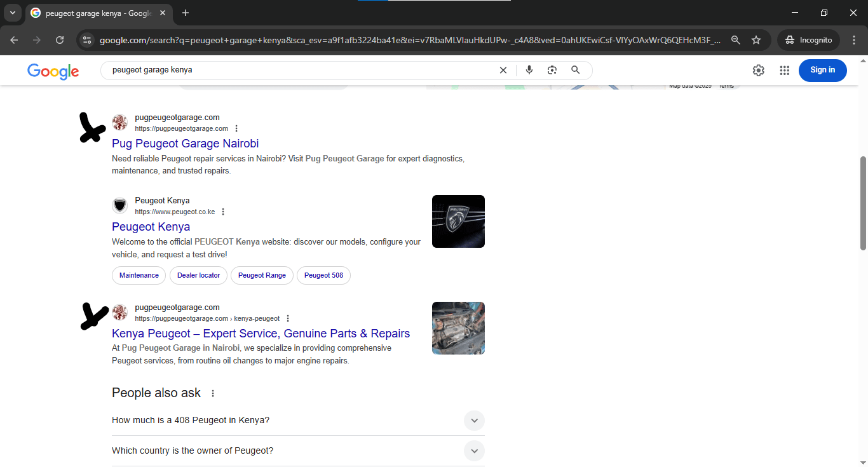Reload the page with refresh icon
Image resolution: width=868 pixels, height=467 pixels.
[x=60, y=40]
